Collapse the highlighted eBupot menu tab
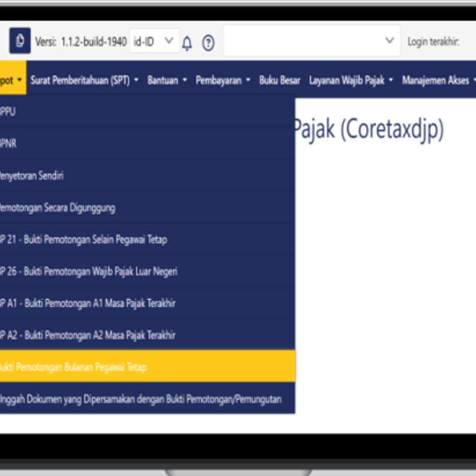476x476 pixels. [x=11, y=80]
